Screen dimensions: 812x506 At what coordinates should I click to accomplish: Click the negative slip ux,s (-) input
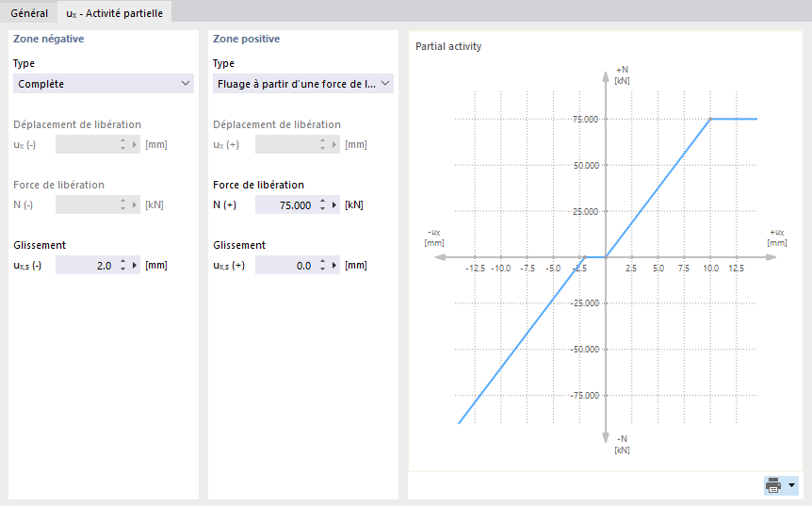(x=85, y=266)
